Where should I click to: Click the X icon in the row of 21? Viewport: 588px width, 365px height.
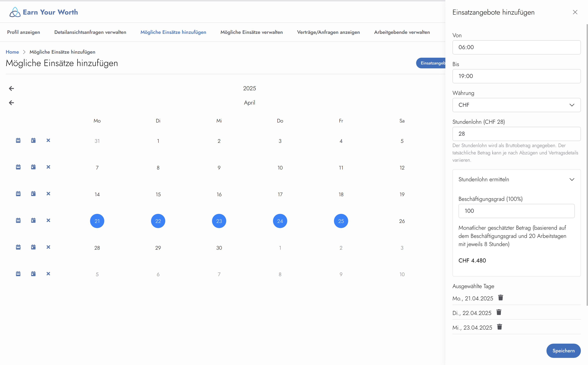[x=48, y=220]
